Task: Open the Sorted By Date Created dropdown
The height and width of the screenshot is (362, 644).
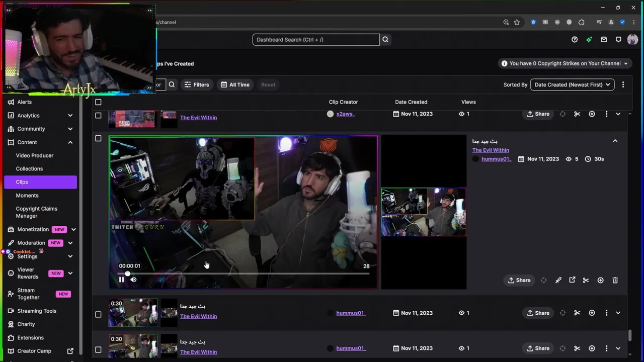Action: 572,84
